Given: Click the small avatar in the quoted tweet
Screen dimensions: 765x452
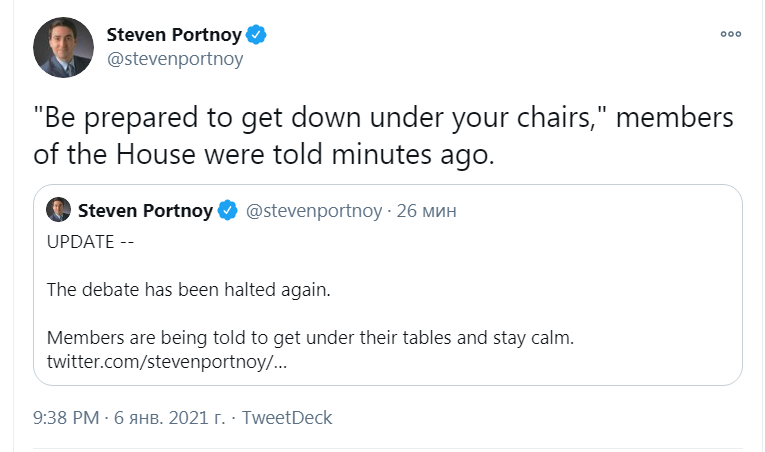Looking at the screenshot, I should click(58, 210).
